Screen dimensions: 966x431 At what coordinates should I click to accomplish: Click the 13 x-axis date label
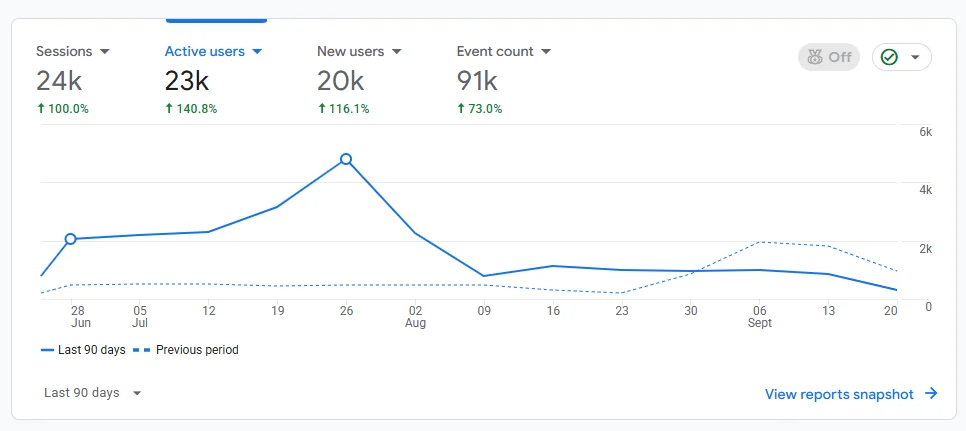(829, 311)
